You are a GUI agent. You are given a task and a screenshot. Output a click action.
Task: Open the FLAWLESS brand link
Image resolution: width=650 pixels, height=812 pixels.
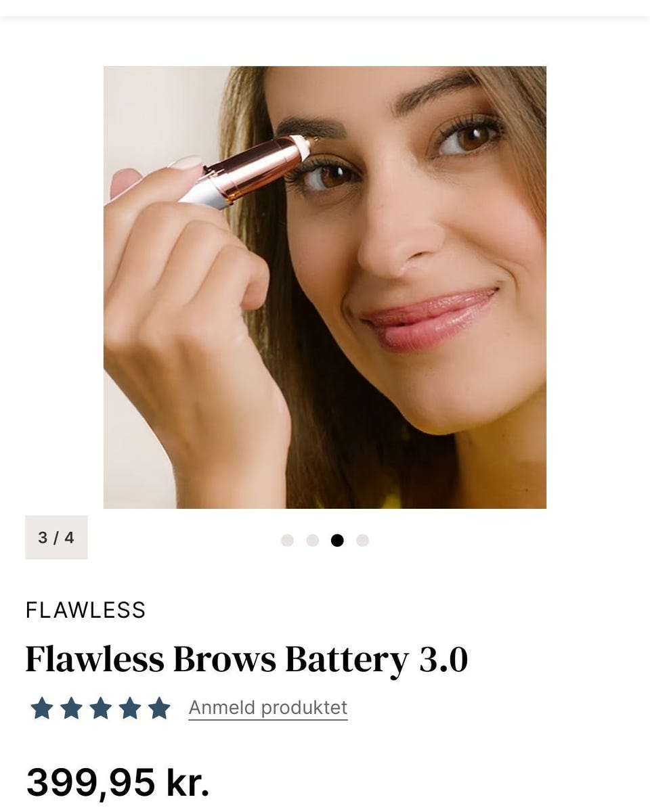coord(85,610)
